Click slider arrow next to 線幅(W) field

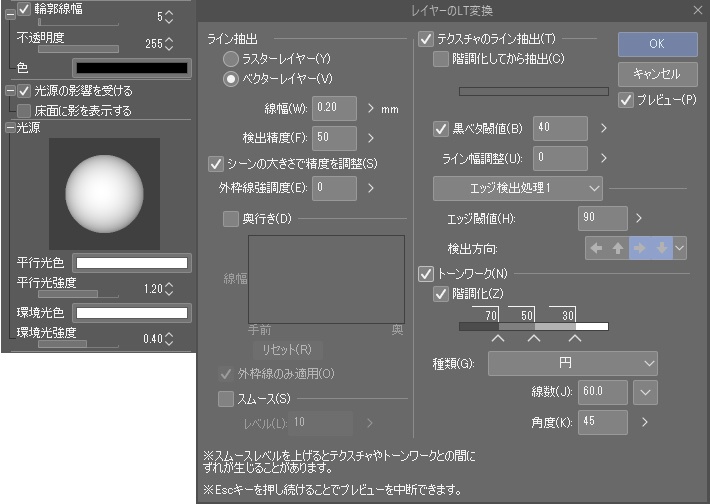pyautogui.click(x=371, y=108)
